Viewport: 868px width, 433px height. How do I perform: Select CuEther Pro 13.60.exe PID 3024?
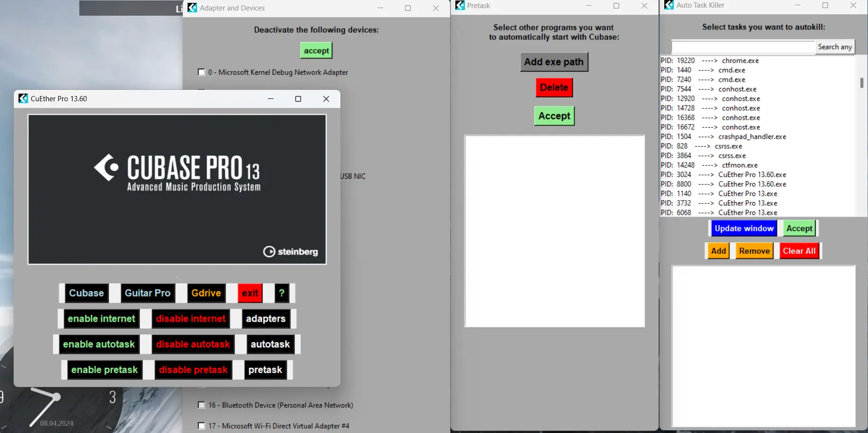point(758,174)
